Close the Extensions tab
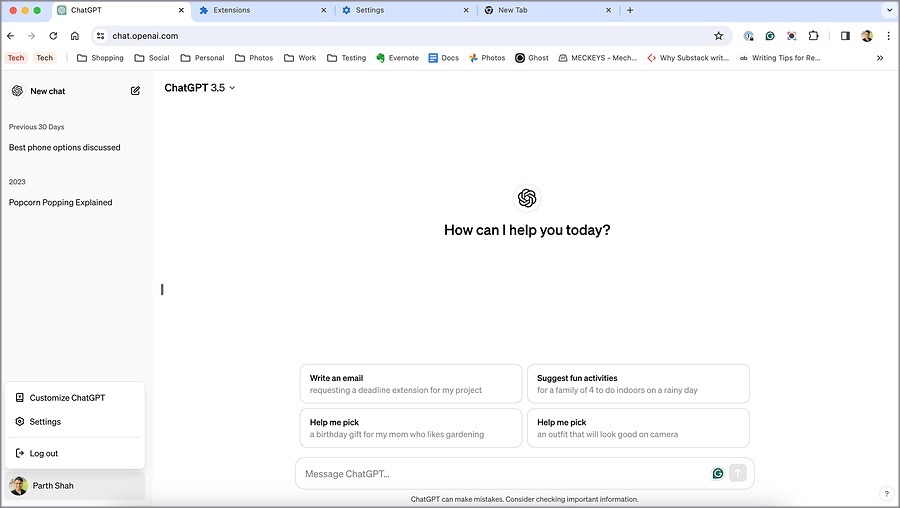 tap(324, 10)
